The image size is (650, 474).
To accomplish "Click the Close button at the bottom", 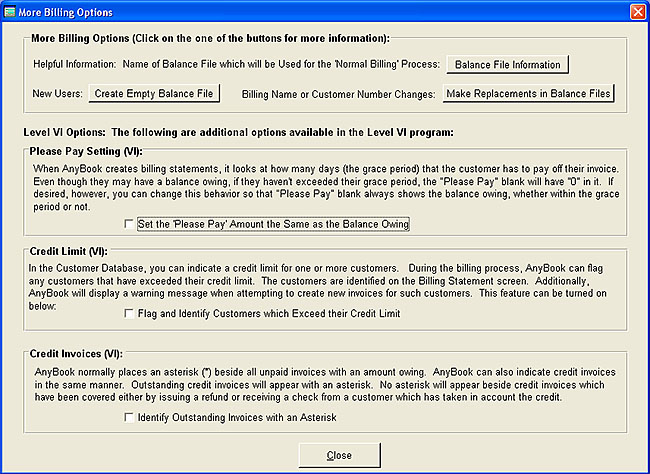I will 339,455.
